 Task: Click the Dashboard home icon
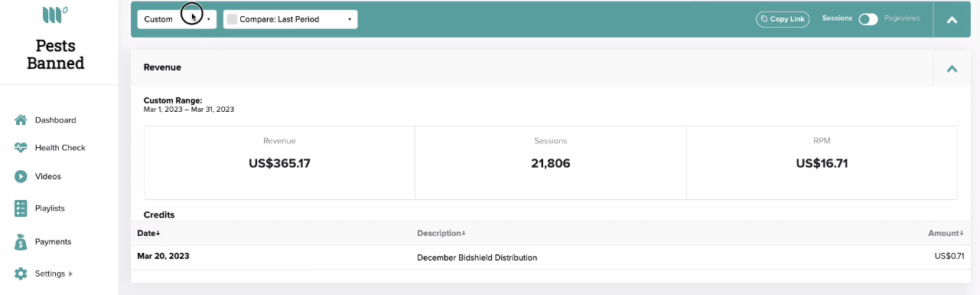pos(21,120)
